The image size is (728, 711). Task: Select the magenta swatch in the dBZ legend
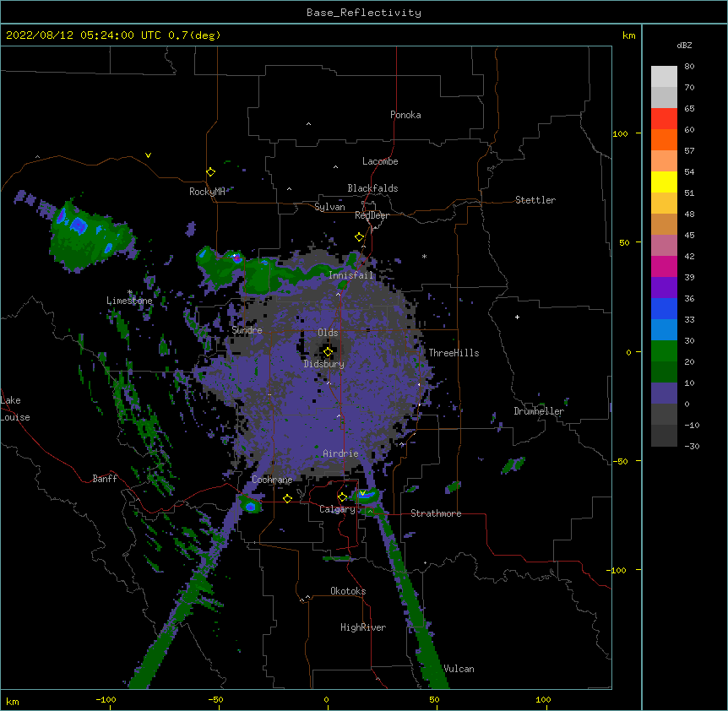(x=664, y=266)
